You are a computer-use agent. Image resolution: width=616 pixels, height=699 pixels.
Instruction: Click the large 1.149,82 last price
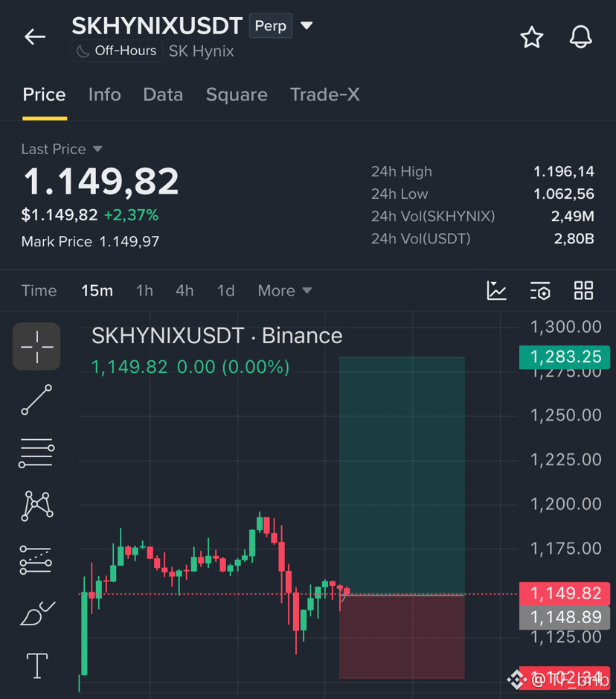pos(101,182)
